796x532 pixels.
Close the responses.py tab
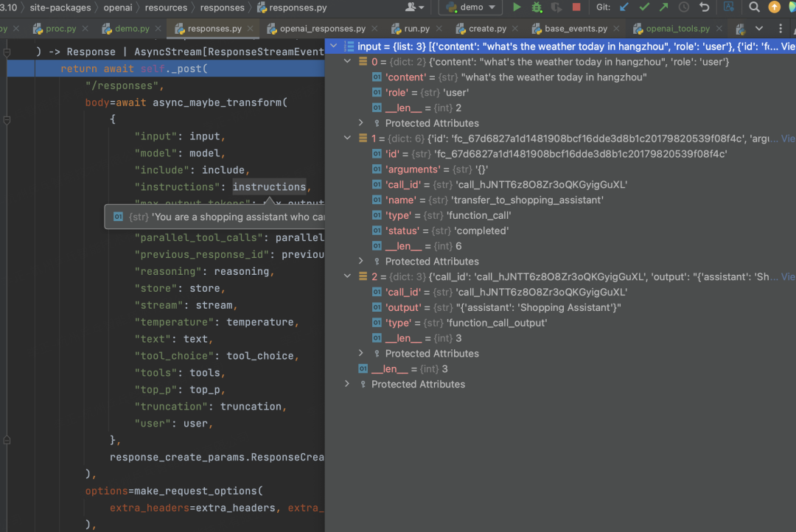tap(251, 29)
